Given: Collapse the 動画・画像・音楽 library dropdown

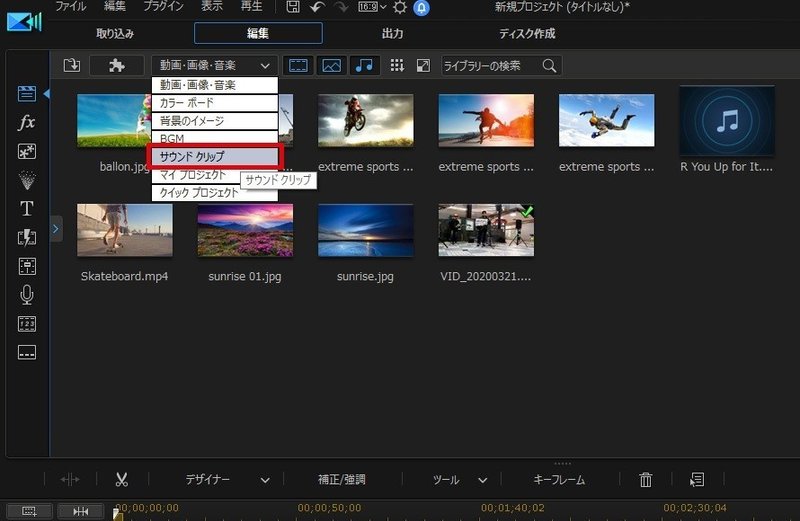Looking at the screenshot, I should pyautogui.click(x=214, y=65).
